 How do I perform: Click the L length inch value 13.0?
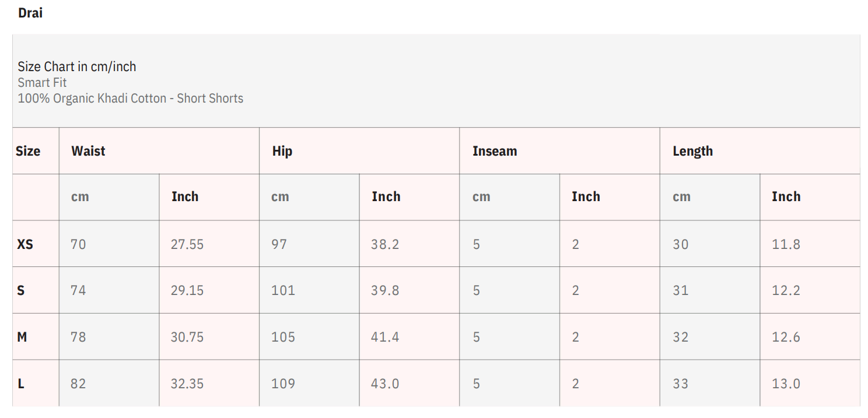pyautogui.click(x=786, y=384)
